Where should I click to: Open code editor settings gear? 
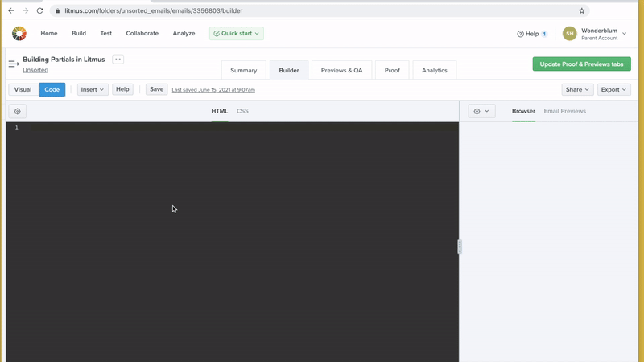[x=18, y=112]
